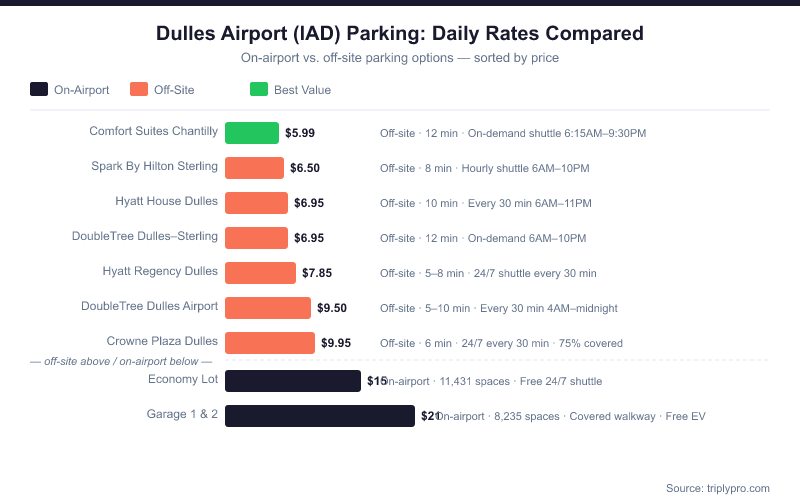Click the DoubleTree Dulles–Sterling bar

click(256, 238)
